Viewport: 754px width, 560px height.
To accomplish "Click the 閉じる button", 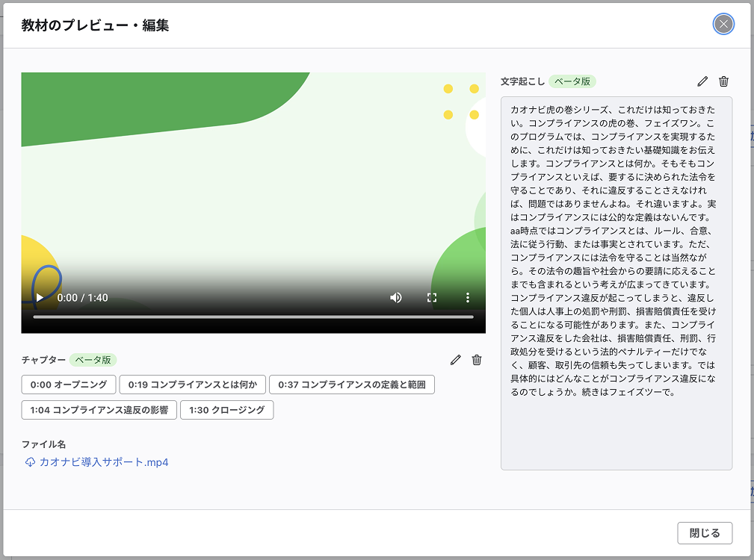I will click(x=705, y=533).
